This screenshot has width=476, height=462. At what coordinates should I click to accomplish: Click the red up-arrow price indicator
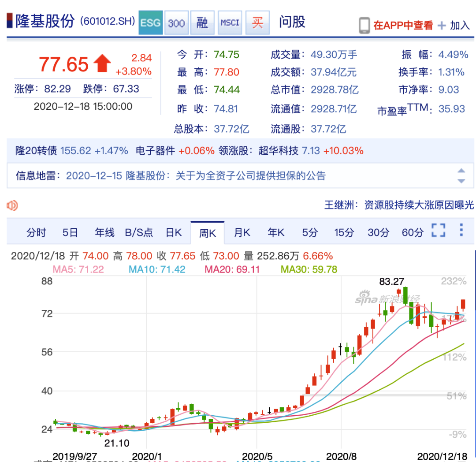(x=102, y=63)
